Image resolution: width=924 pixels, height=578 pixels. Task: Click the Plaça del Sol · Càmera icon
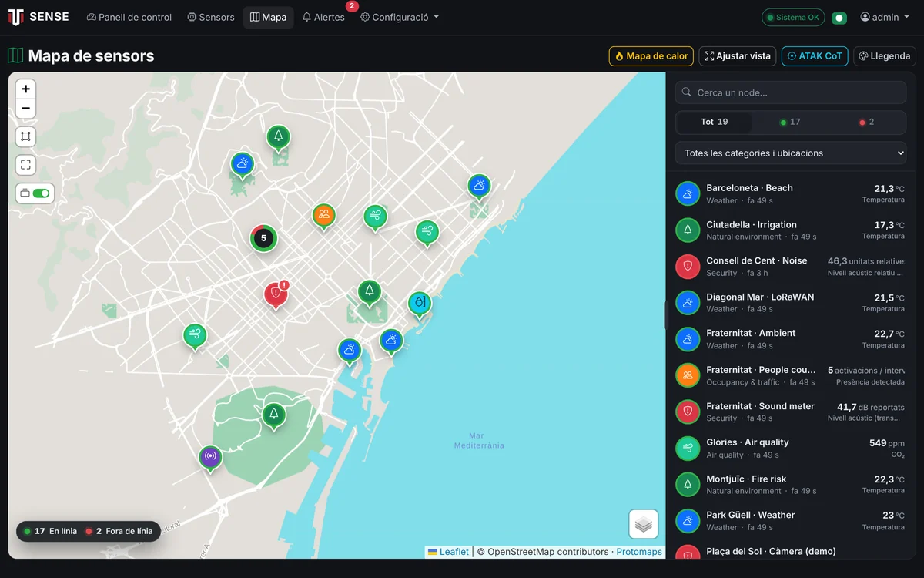[x=688, y=553]
